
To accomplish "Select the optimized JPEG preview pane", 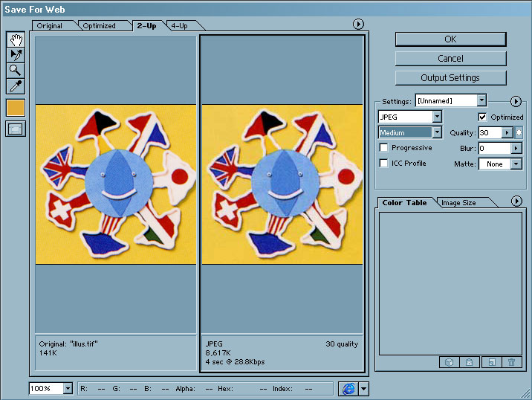I will click(282, 184).
